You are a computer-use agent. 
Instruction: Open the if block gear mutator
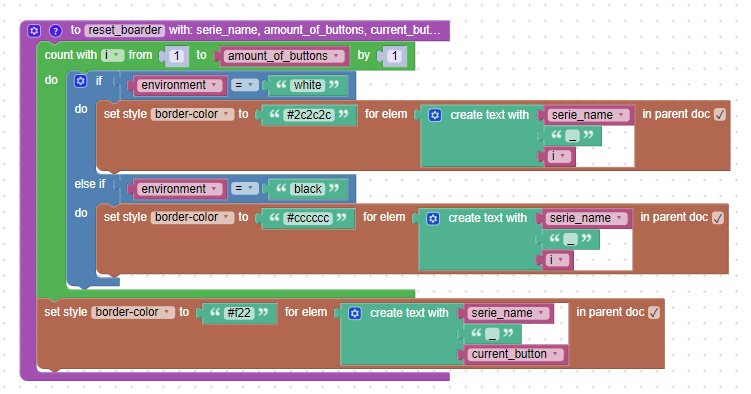point(80,81)
